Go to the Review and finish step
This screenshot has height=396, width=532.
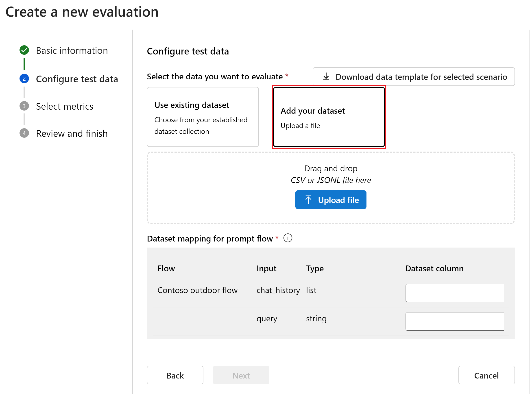click(x=72, y=133)
